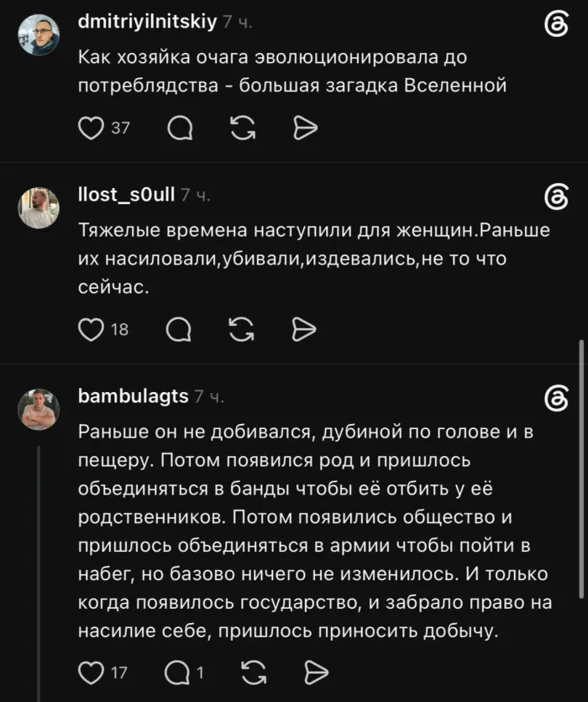View dmitriyilnitskiy's profile avatar
The image size is (588, 702).
coord(39,34)
